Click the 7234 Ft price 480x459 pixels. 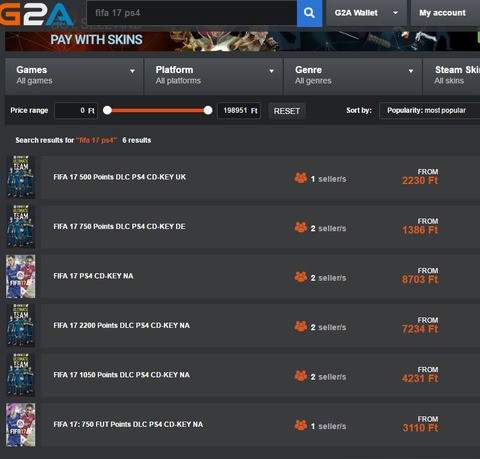pos(420,329)
